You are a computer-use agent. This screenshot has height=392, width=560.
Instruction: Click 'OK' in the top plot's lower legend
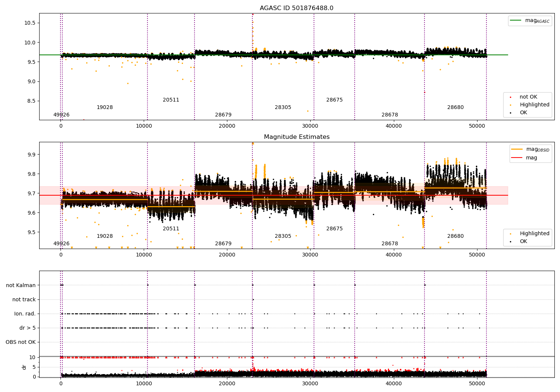523,113
